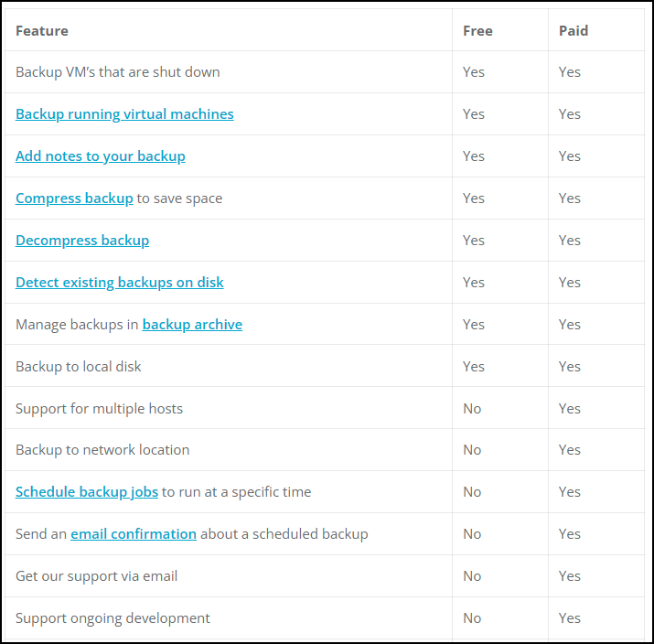The image size is (654, 644).
Task: Click Free column No for Support ongoing development
Action: 472,618
